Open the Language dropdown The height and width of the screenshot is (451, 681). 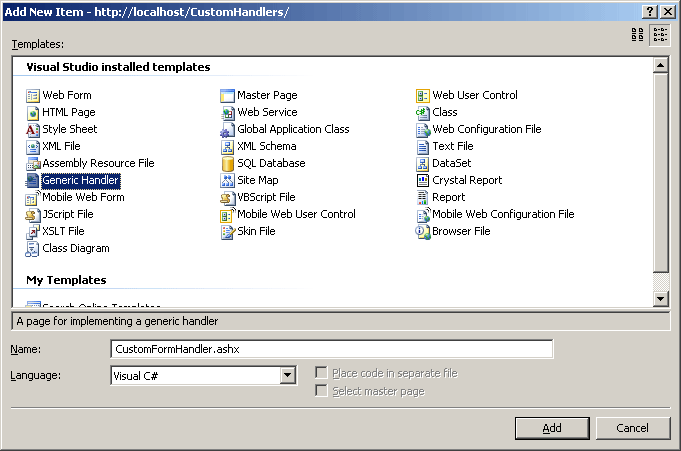[288, 375]
